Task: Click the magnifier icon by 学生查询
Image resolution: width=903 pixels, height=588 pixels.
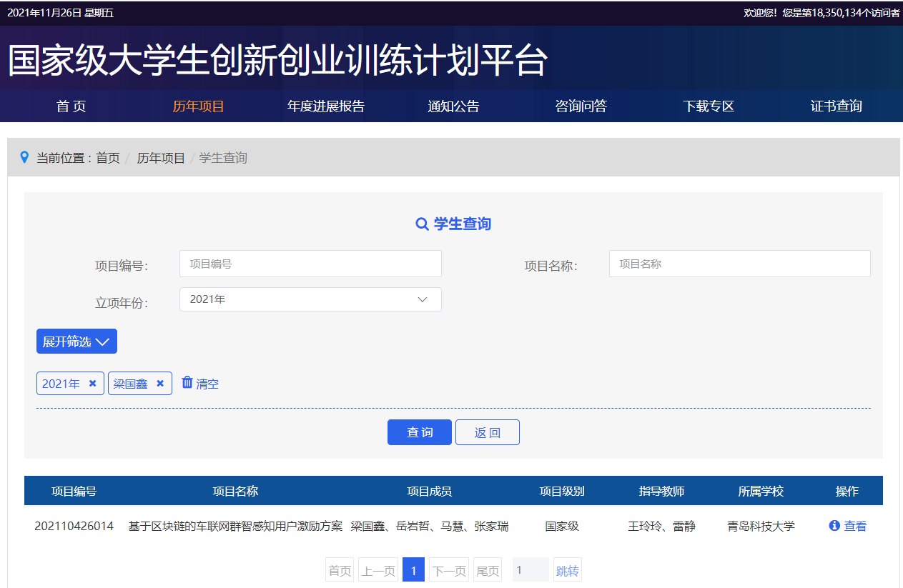Action: click(x=422, y=224)
